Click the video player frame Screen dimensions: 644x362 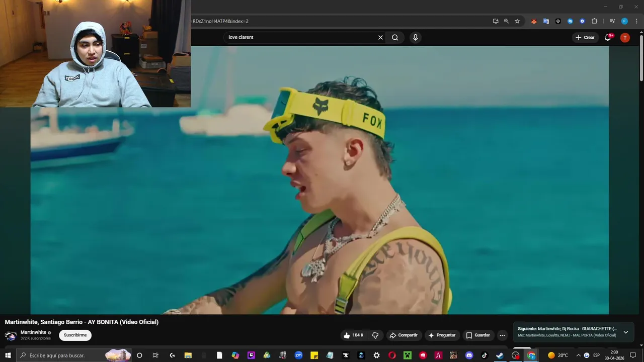pyautogui.click(x=319, y=180)
